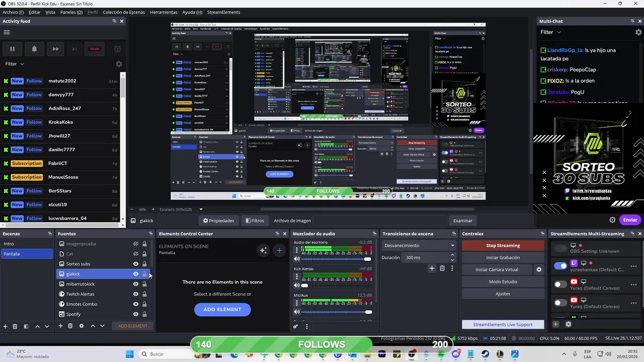
Task: Click orange ADD ELEMENT in Fuentes toolbar
Action: pos(133,326)
